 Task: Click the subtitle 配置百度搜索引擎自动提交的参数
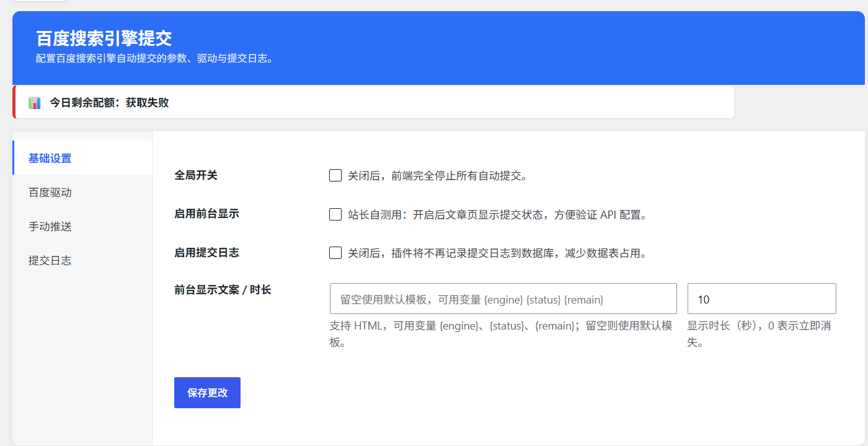pos(155,59)
